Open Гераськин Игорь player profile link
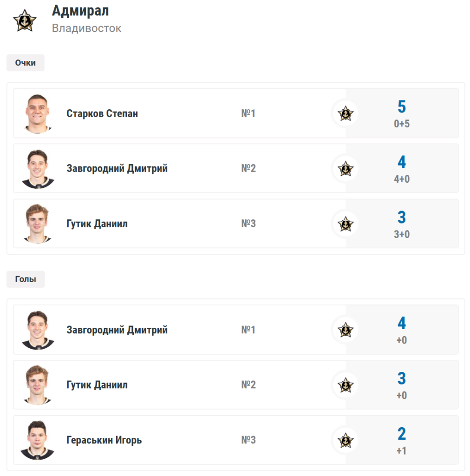The image size is (470, 476). pos(104,440)
